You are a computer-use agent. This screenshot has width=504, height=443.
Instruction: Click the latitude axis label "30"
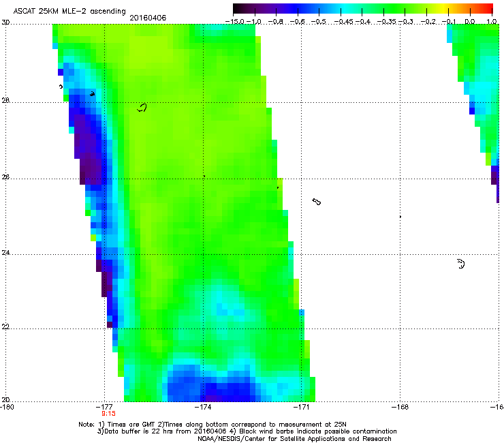coord(5,22)
